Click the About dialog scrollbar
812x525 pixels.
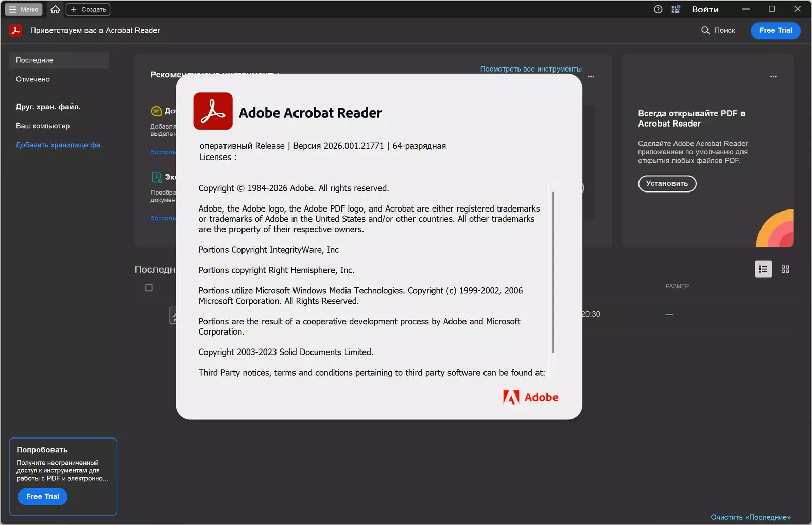click(553, 272)
